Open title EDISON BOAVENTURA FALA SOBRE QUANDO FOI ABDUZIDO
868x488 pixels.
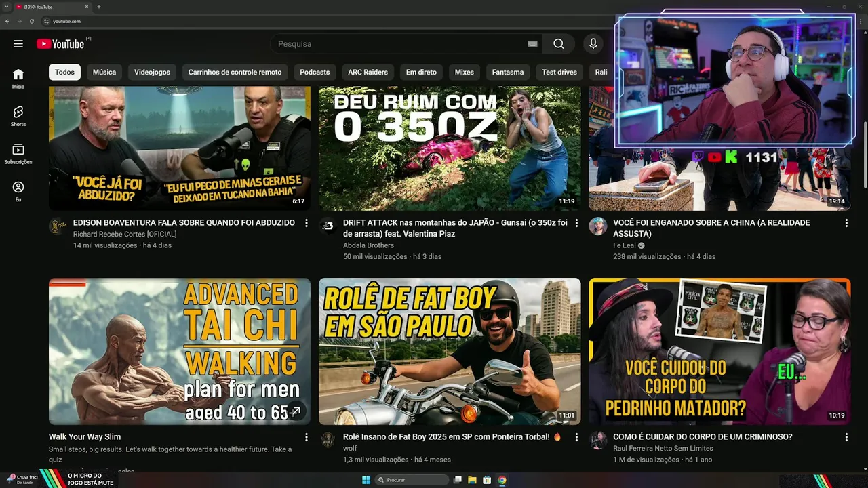pos(184,222)
